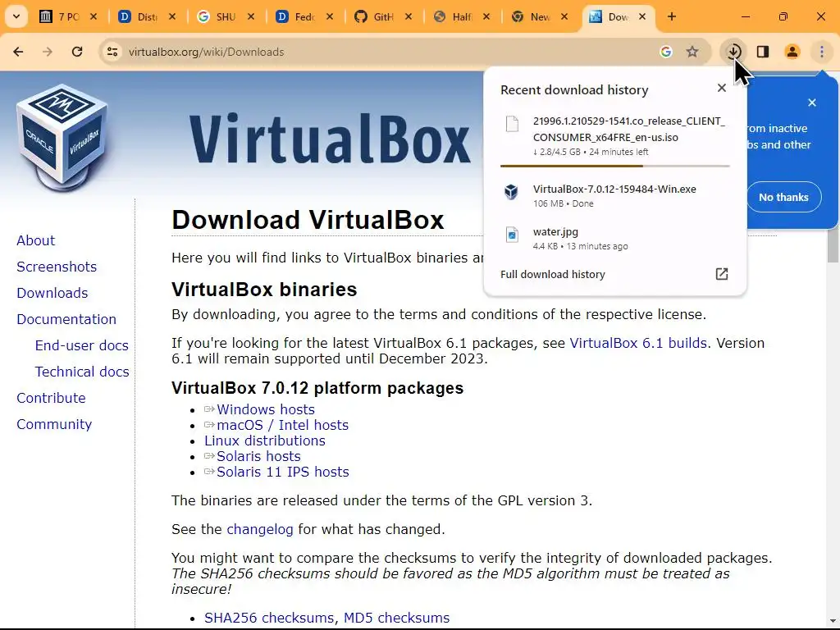Close the Recent download history popup

[722, 88]
